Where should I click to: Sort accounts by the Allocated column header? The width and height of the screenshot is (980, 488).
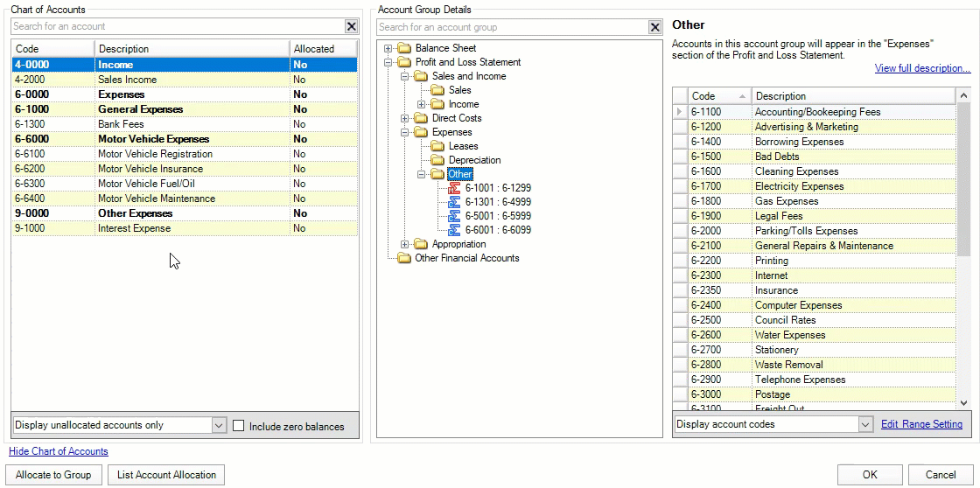(323, 49)
